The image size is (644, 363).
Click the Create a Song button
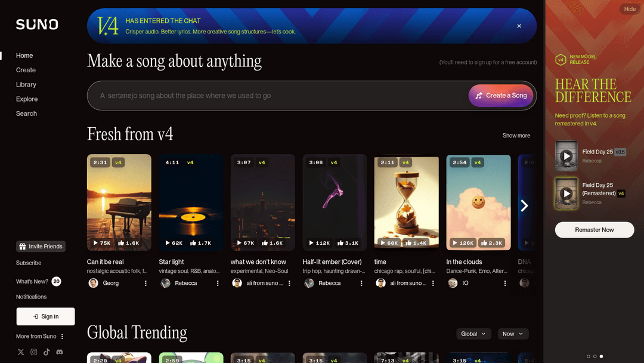point(501,96)
